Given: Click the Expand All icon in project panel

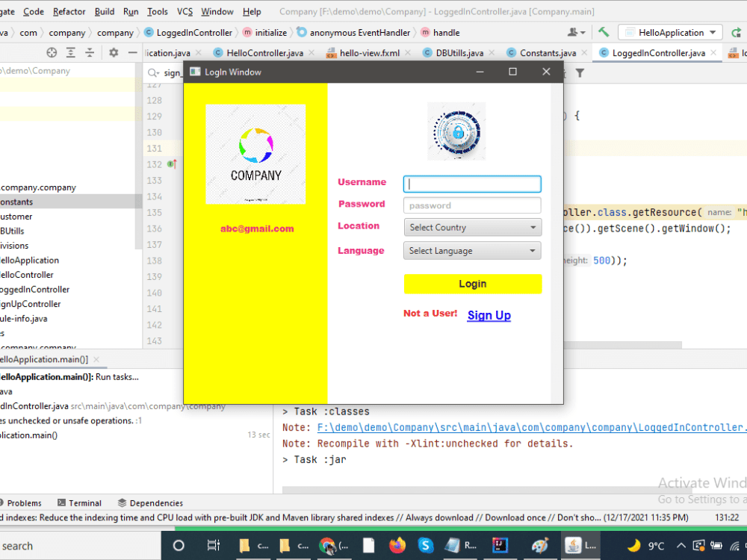Looking at the screenshot, I should coord(70,53).
